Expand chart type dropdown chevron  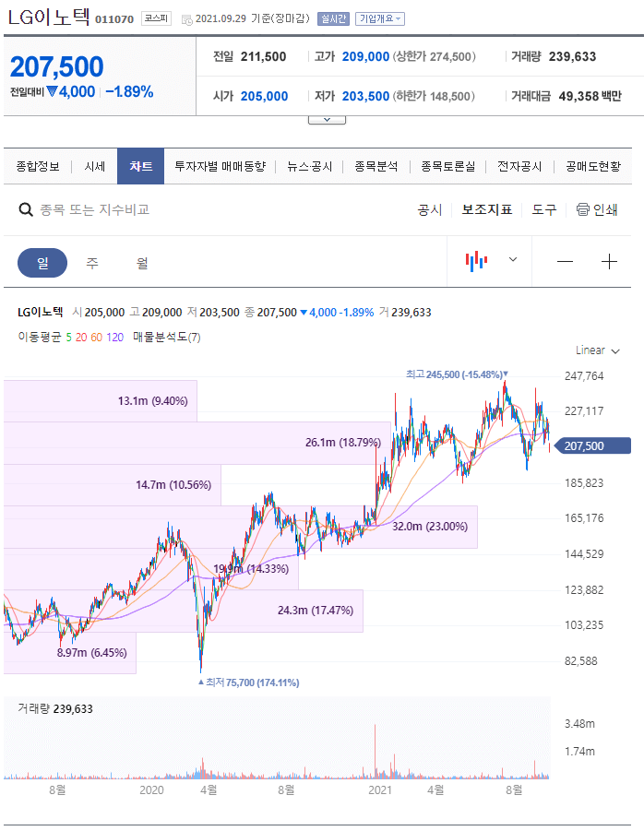(513, 260)
